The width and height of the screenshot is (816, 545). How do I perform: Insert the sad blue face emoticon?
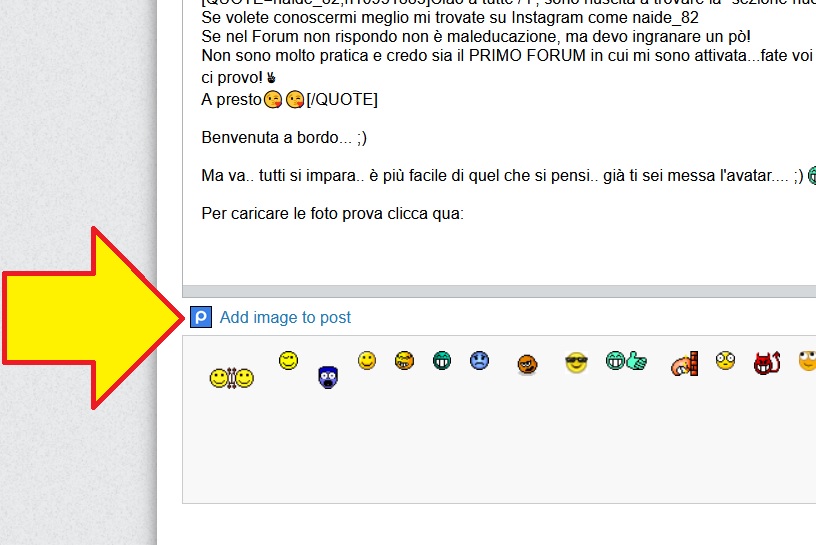pos(480,360)
